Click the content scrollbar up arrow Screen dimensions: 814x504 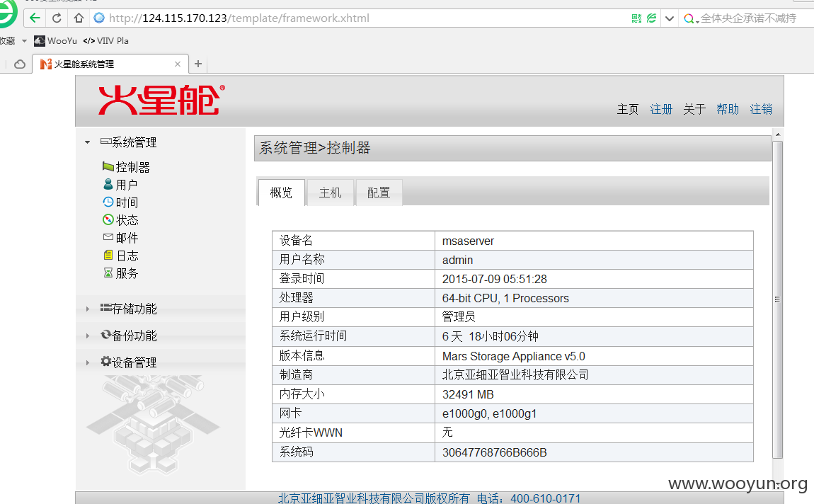click(x=778, y=134)
